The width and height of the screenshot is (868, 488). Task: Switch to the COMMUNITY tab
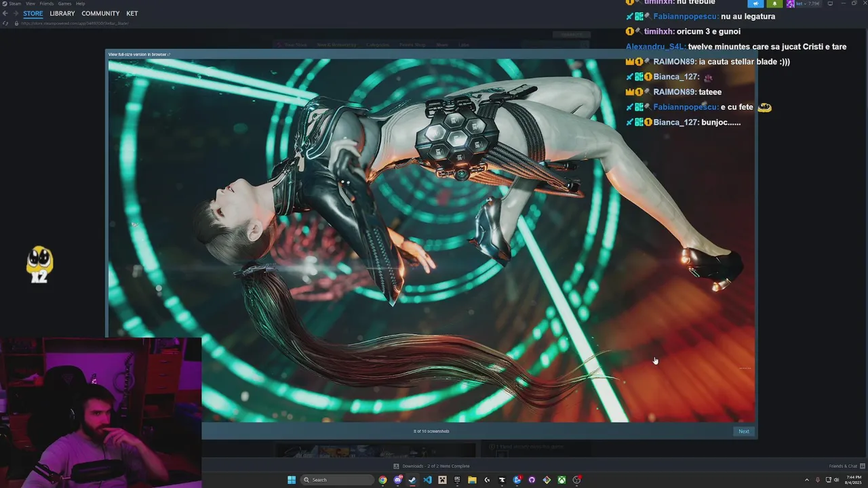[x=100, y=14]
